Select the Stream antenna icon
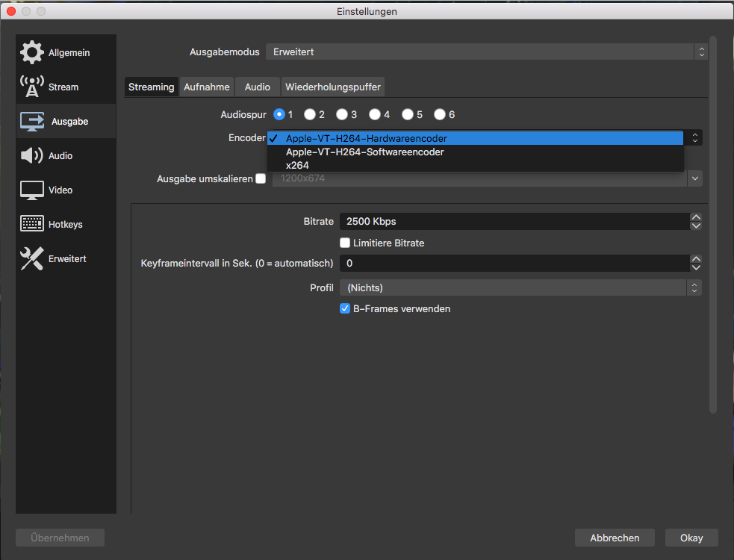The width and height of the screenshot is (734, 560). point(31,87)
